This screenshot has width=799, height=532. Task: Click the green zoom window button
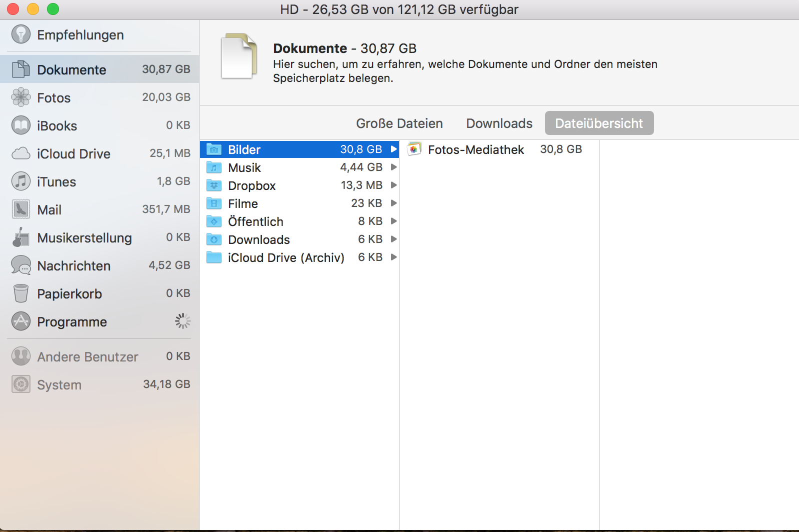pyautogui.click(x=53, y=9)
